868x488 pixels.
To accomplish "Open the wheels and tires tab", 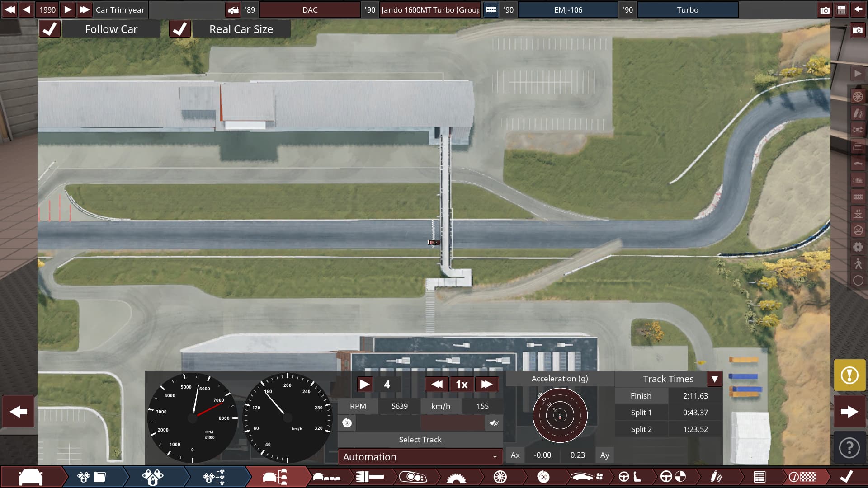I will coord(500,477).
